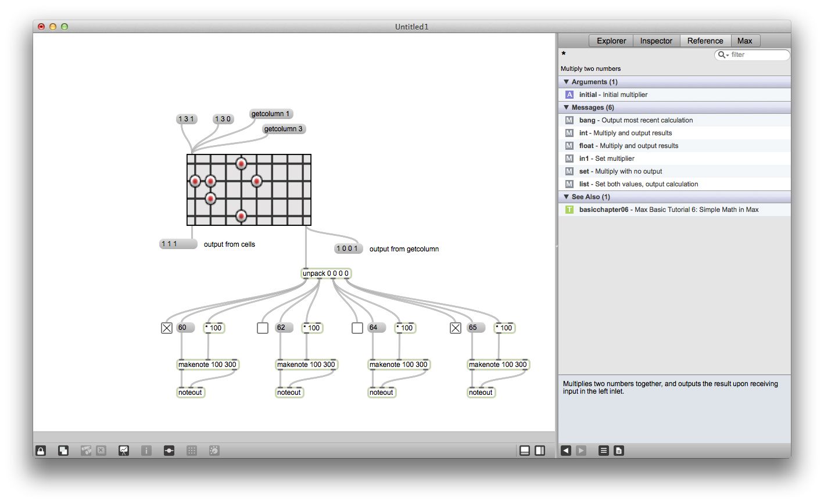
Task: Enable the empty toggle next to number 62
Action: pos(262,327)
